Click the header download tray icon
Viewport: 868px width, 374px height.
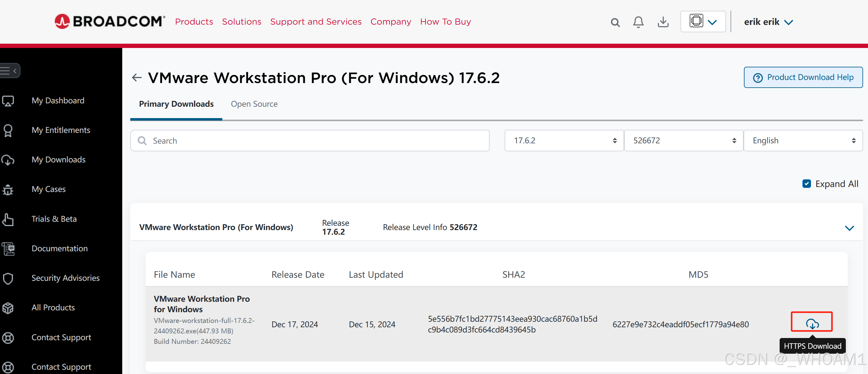[x=663, y=22]
